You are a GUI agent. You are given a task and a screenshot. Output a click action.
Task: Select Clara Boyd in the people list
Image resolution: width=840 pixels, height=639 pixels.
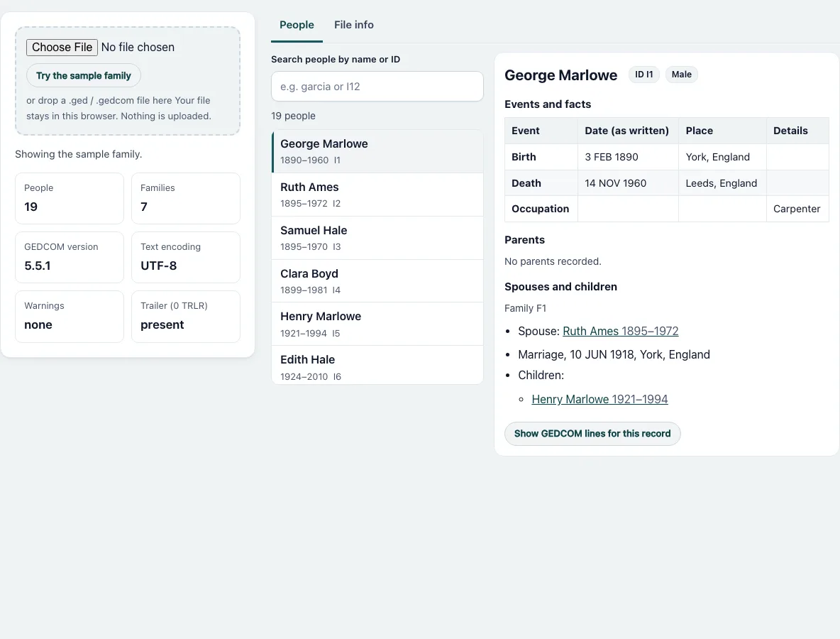pyautogui.click(x=377, y=281)
